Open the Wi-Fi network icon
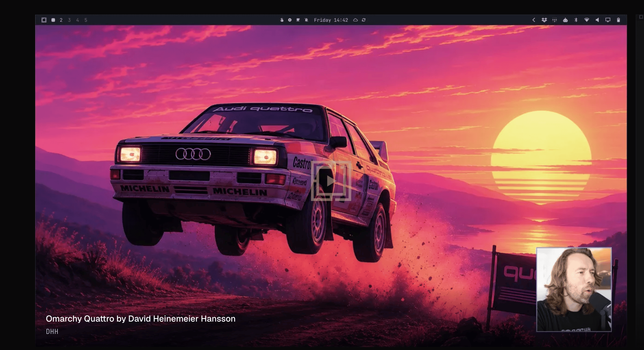The width and height of the screenshot is (644, 350). pos(587,20)
